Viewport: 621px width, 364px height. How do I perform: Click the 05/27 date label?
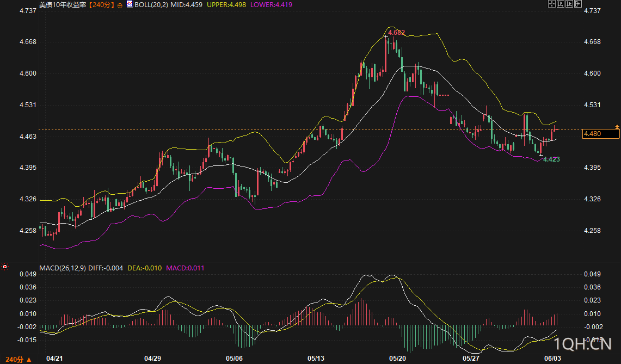click(471, 359)
